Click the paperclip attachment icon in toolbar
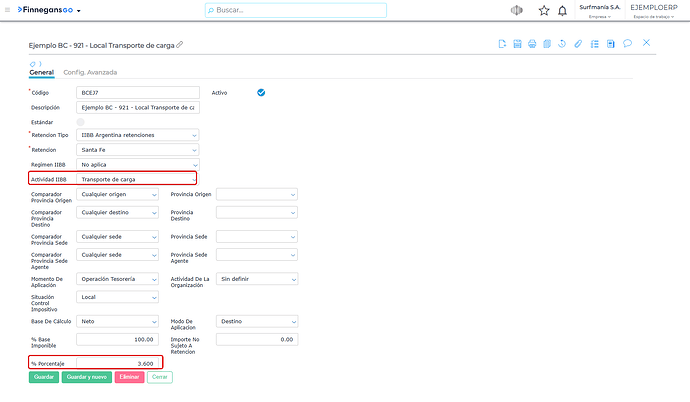Screen dimensions: 690x402 (x=578, y=44)
